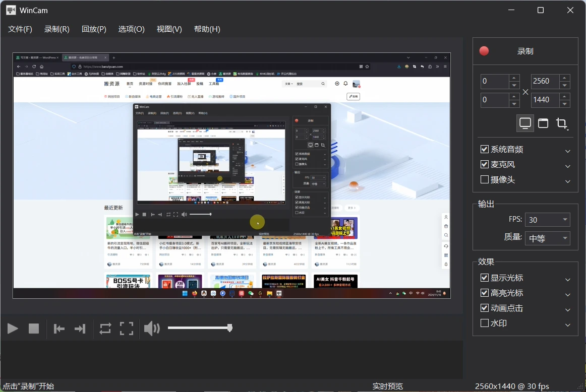Open the 选项(O) menu
The width and height of the screenshot is (586, 392).
coord(131,29)
